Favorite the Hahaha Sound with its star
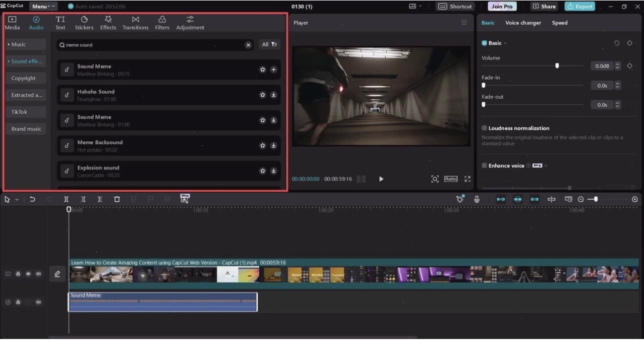The width and height of the screenshot is (644, 340). pyautogui.click(x=263, y=95)
